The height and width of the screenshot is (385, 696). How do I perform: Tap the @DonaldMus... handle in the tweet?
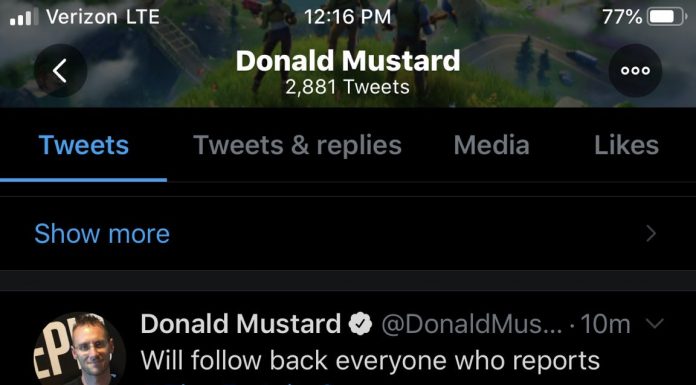(472, 324)
